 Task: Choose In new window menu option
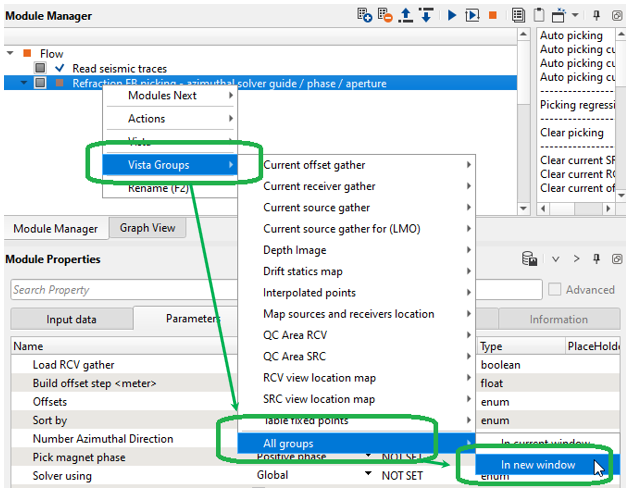pos(536,465)
